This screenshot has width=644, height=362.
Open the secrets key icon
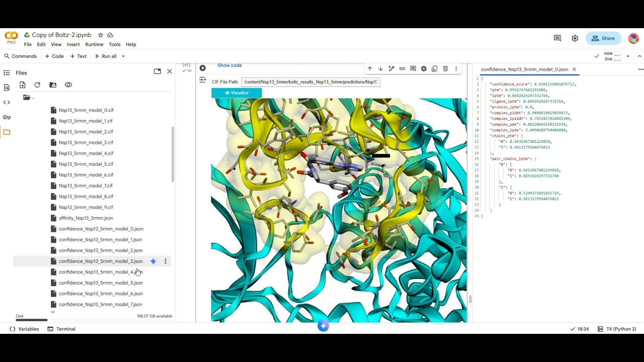point(7,117)
